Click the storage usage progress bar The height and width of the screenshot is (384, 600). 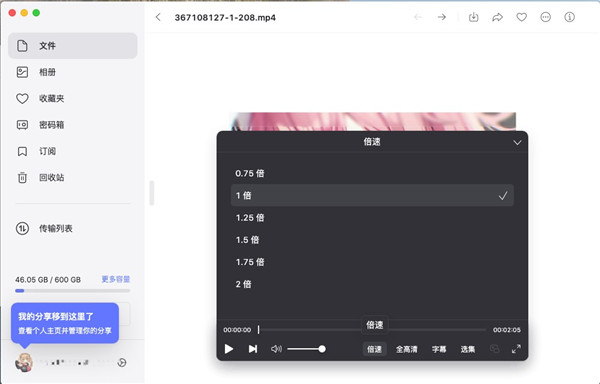[x=73, y=291]
